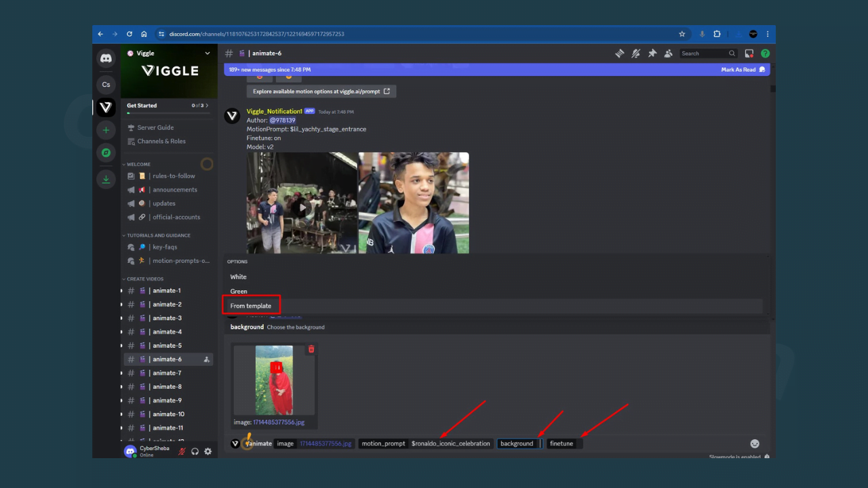Reload page in browser toolbar
The image size is (868, 488).
point(129,34)
